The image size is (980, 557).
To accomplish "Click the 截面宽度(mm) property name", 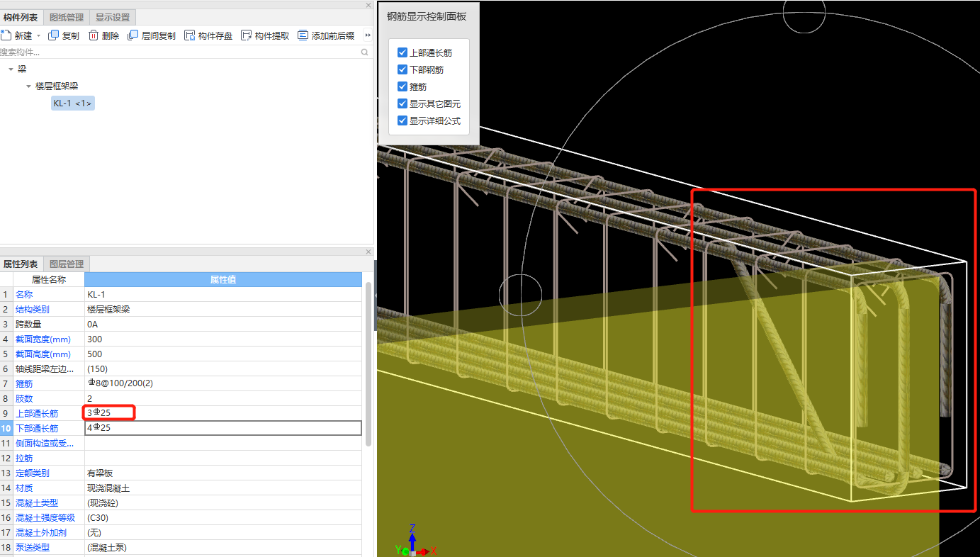I will tap(44, 339).
